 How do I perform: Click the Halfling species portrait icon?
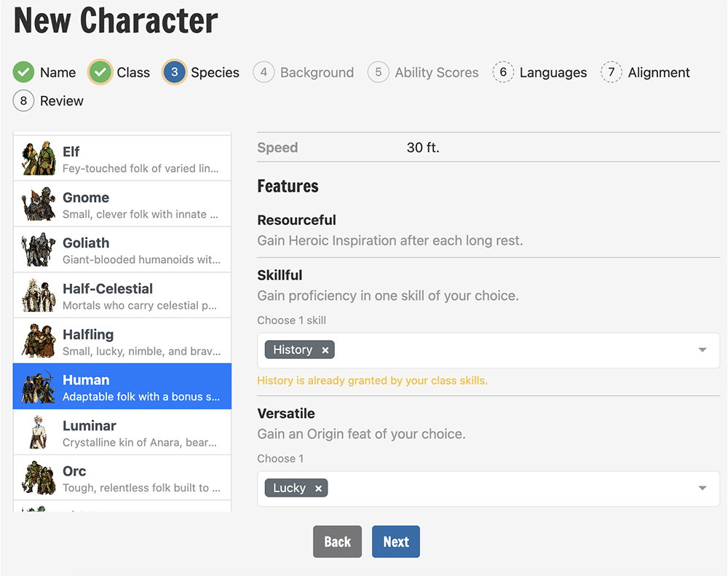coord(39,341)
